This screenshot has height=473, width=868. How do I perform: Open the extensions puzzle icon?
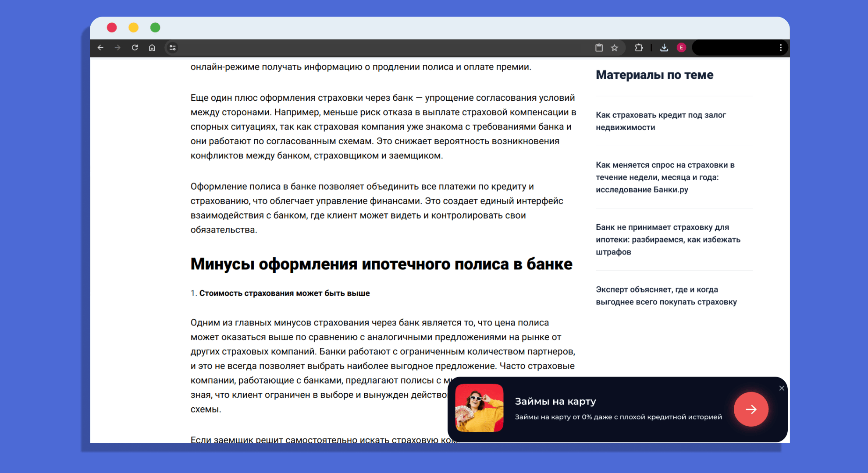pos(639,48)
